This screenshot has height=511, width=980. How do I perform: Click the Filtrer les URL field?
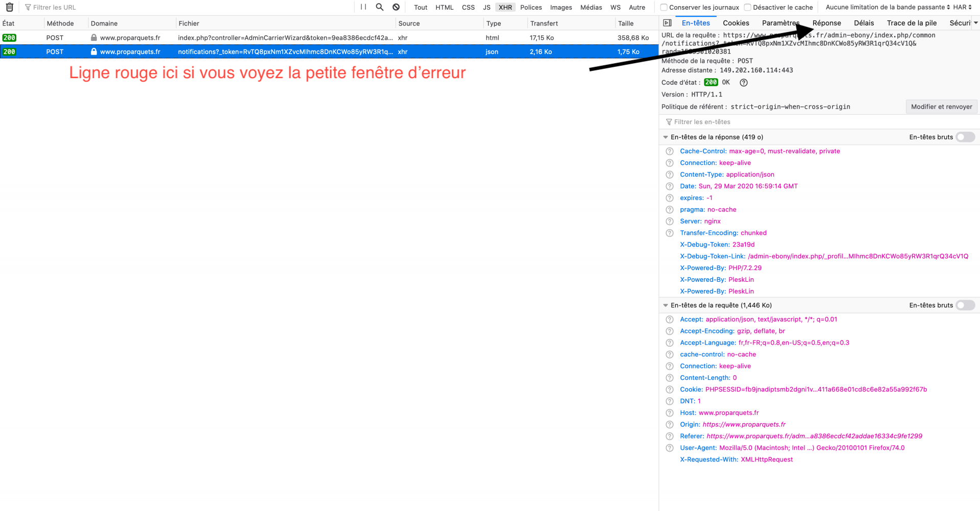point(189,7)
